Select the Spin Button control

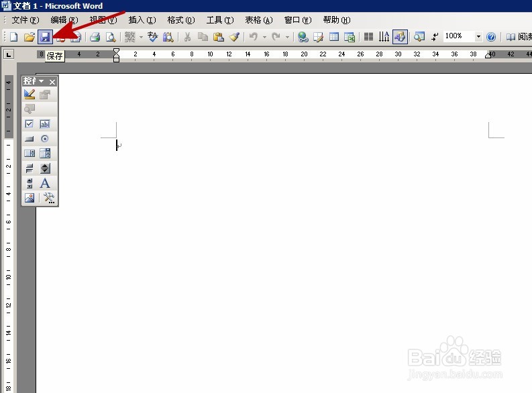(x=45, y=168)
